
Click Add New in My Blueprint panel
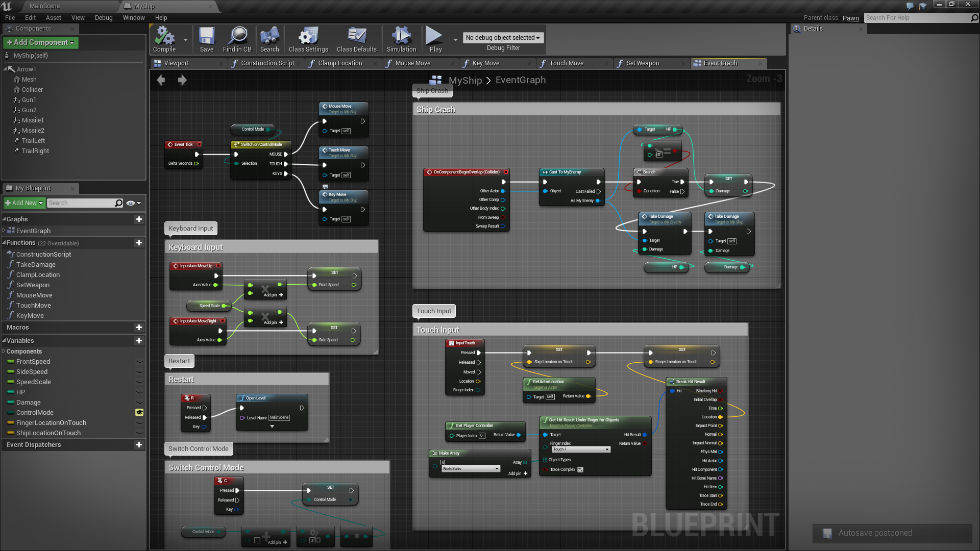(x=23, y=203)
